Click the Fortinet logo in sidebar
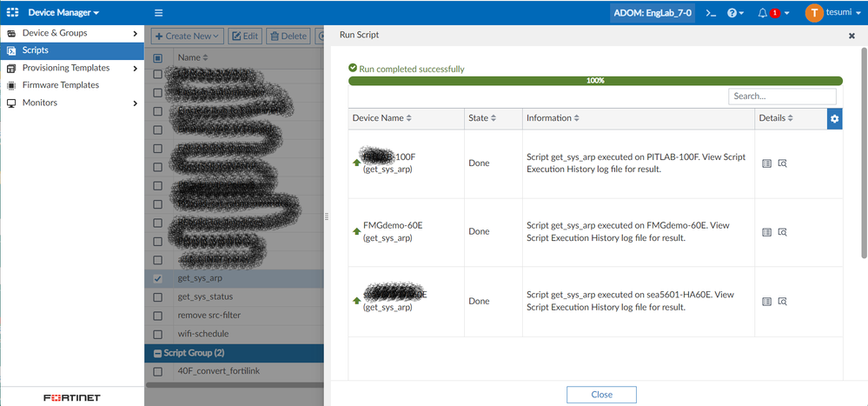The width and height of the screenshot is (868, 406). 72,397
